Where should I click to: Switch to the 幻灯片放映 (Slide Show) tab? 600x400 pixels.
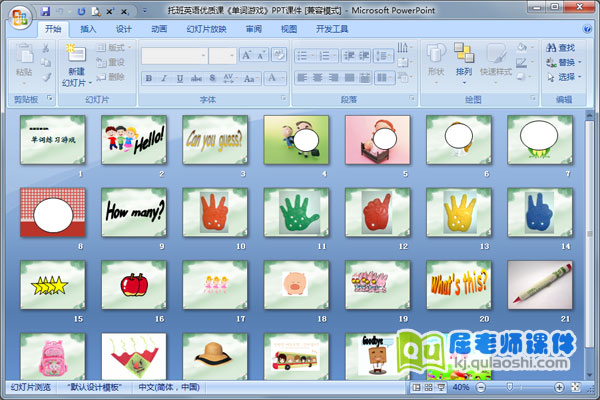pos(206,30)
